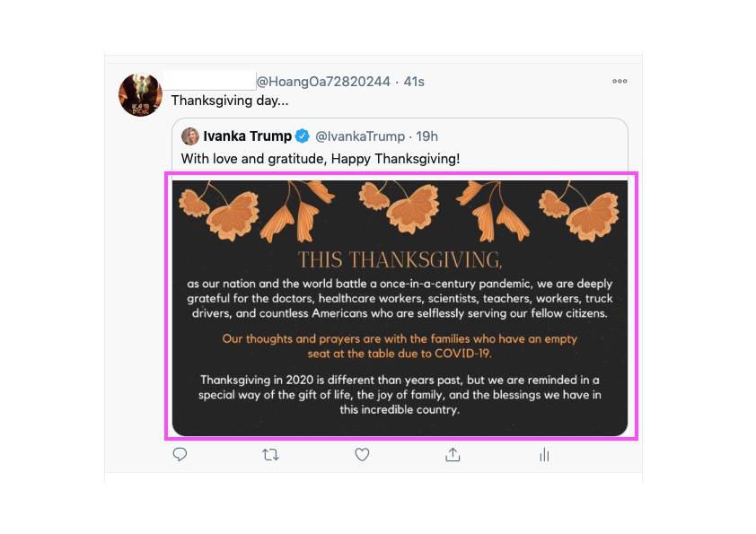Screen dimensions: 756x534
Task: Click the @IvankaTrump handle in the quote
Action: click(x=359, y=136)
